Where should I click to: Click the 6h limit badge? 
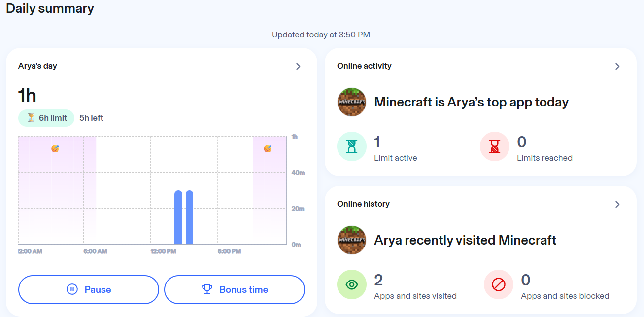tap(46, 118)
